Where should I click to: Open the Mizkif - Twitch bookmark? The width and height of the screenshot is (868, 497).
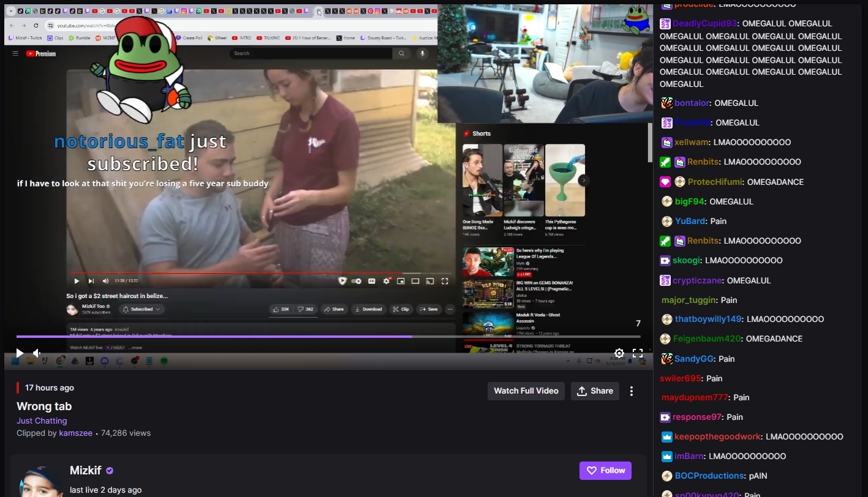[x=25, y=38]
